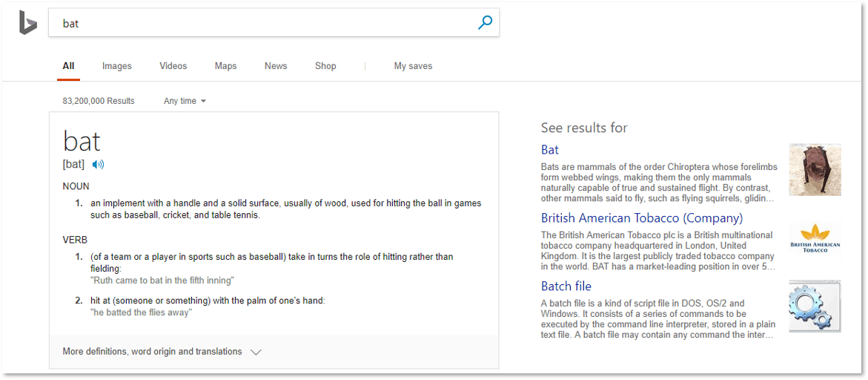Click the See results for heading

584,128
